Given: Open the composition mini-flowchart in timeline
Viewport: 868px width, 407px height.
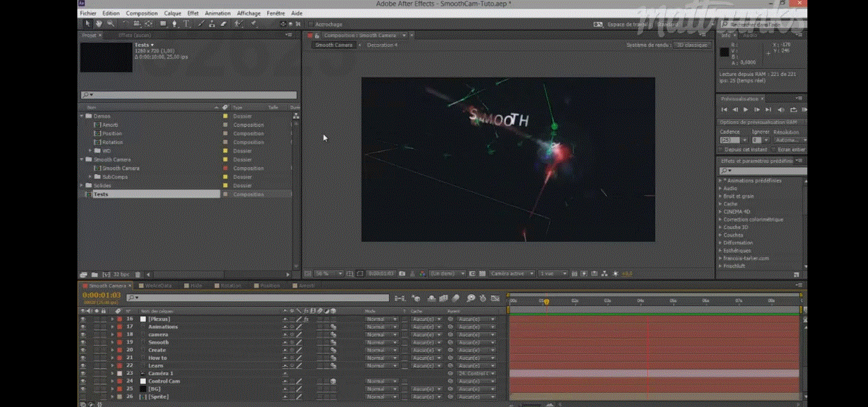Looking at the screenshot, I should [x=399, y=298].
